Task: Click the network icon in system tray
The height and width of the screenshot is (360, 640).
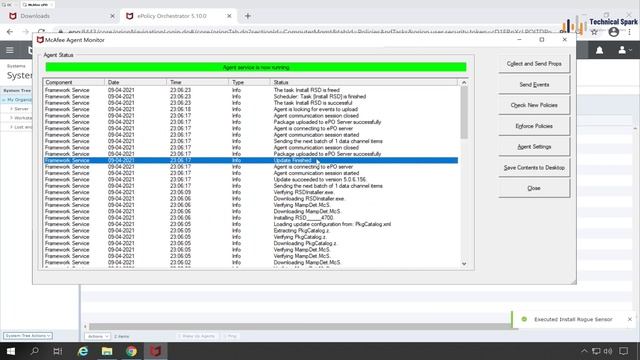Action: pyautogui.click(x=596, y=351)
